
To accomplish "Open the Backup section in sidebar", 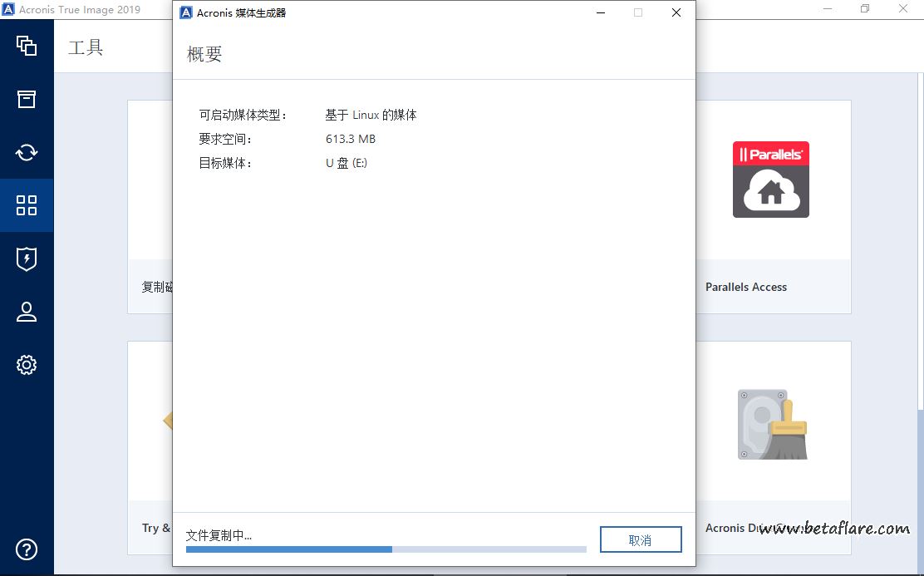I will (x=27, y=46).
